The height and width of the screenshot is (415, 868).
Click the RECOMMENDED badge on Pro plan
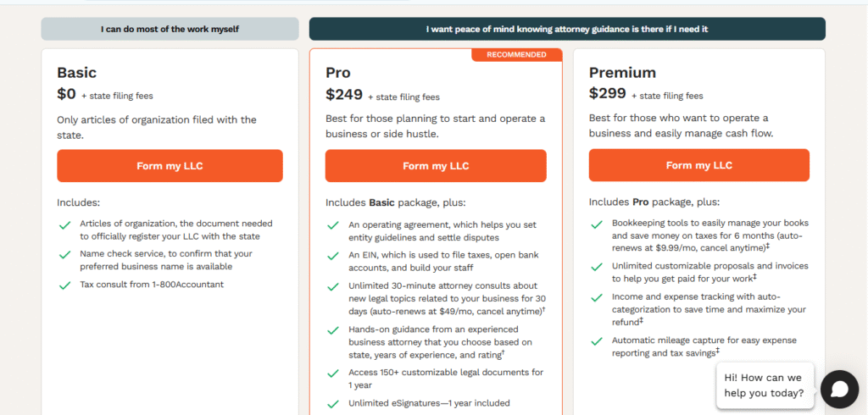click(517, 55)
